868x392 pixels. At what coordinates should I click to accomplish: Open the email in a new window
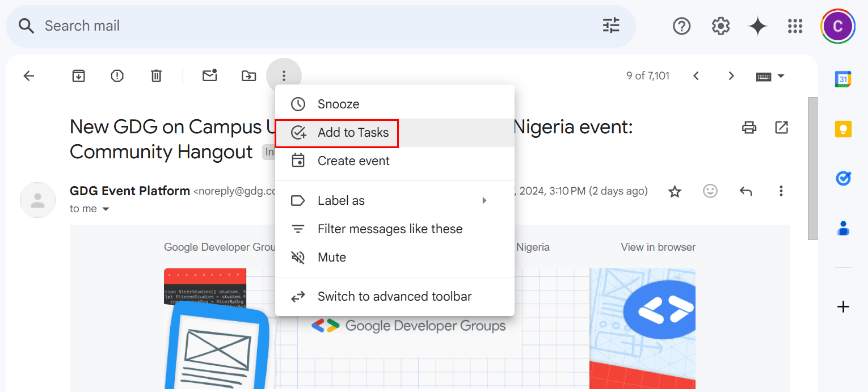click(x=781, y=128)
